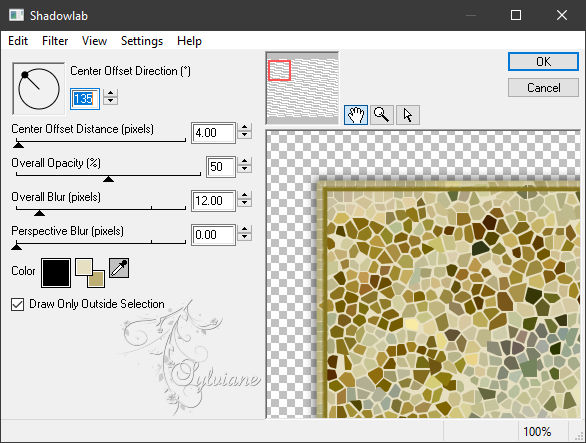Click the eyedropper color picker icon
Screen dimensions: 586x443
(119, 268)
